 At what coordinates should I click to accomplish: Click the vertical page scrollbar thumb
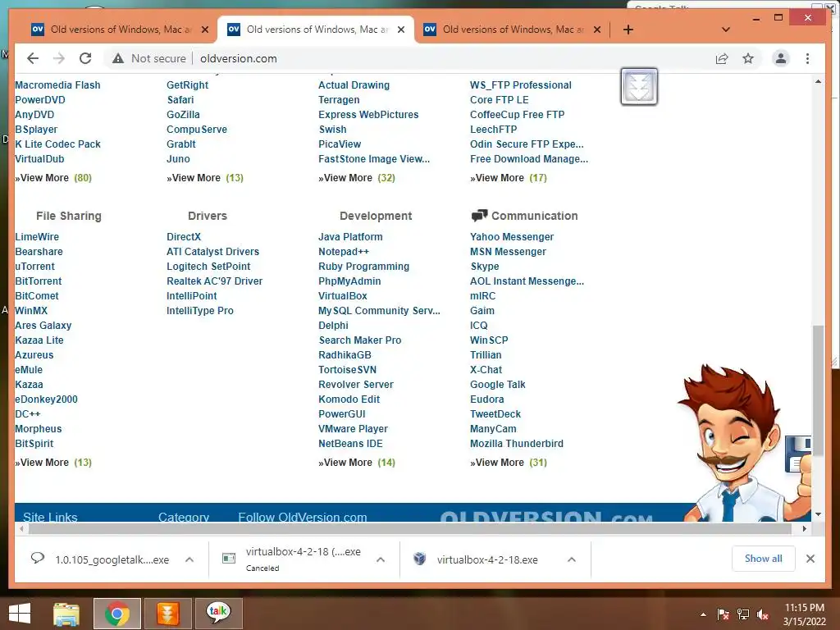pyautogui.click(x=818, y=390)
